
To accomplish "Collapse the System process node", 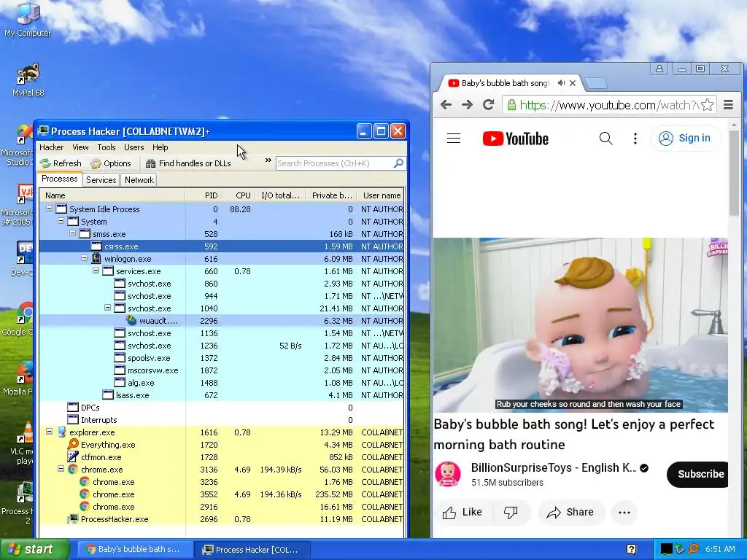I will (x=61, y=221).
